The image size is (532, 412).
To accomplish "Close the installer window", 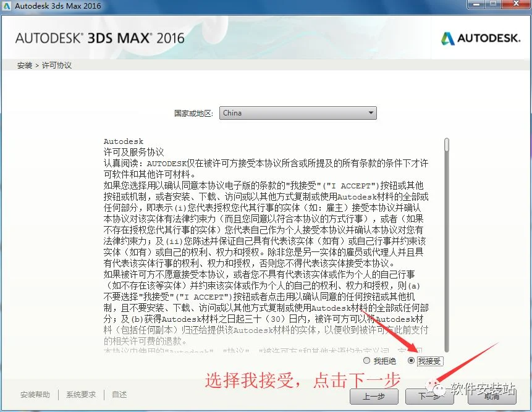I will pos(516,4).
